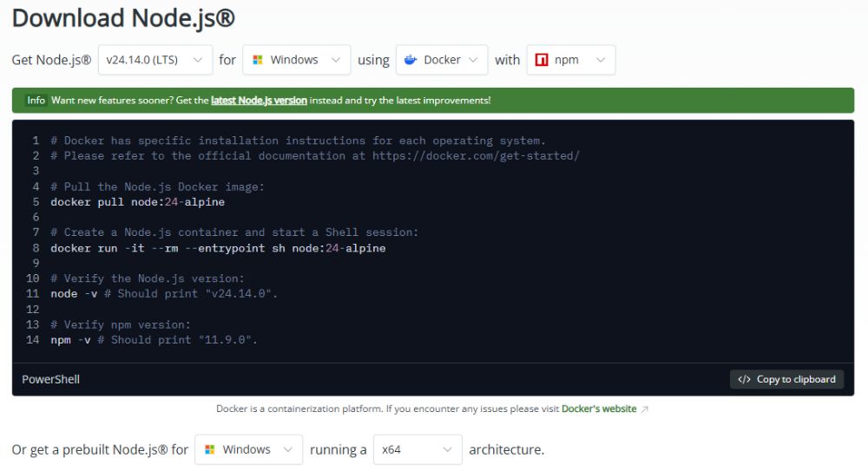The width and height of the screenshot is (868, 471).
Task: Click the 'node -v' command line
Action: coord(164,293)
